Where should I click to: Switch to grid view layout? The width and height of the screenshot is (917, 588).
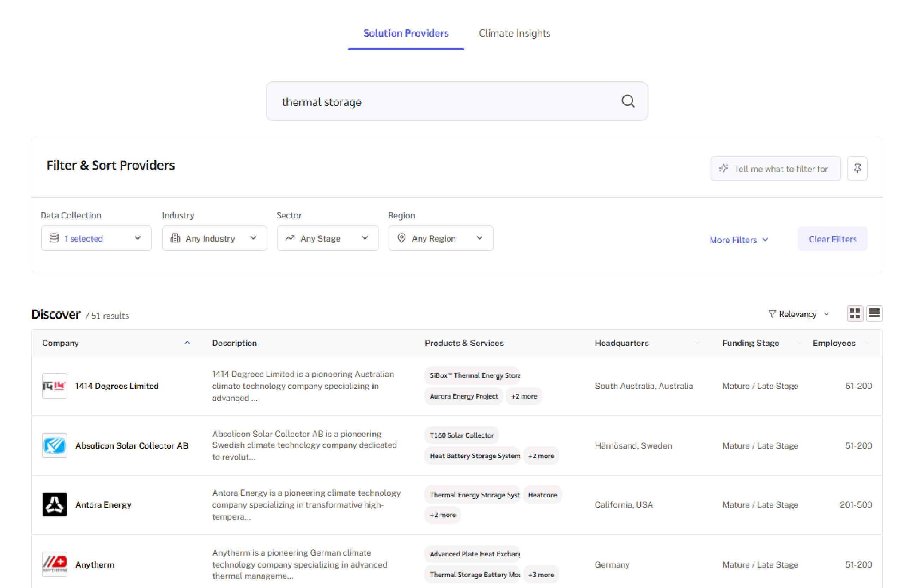[x=854, y=314]
